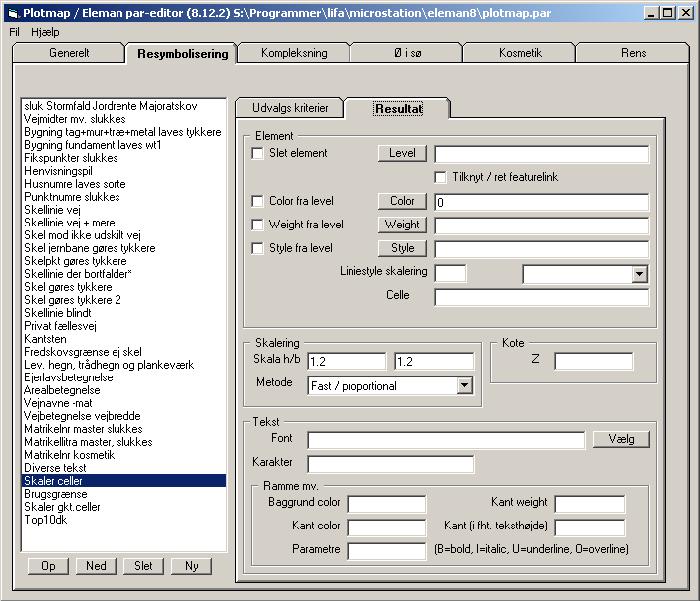The height and width of the screenshot is (601, 700).
Task: Select 'Vejmidter mv. slukkes' in list
Action: (x=124, y=119)
